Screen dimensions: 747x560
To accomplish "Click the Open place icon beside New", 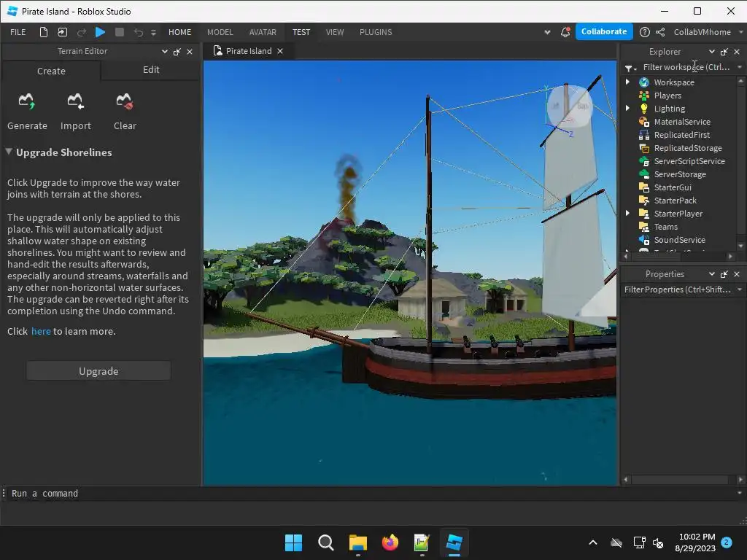I will pyautogui.click(x=63, y=32).
